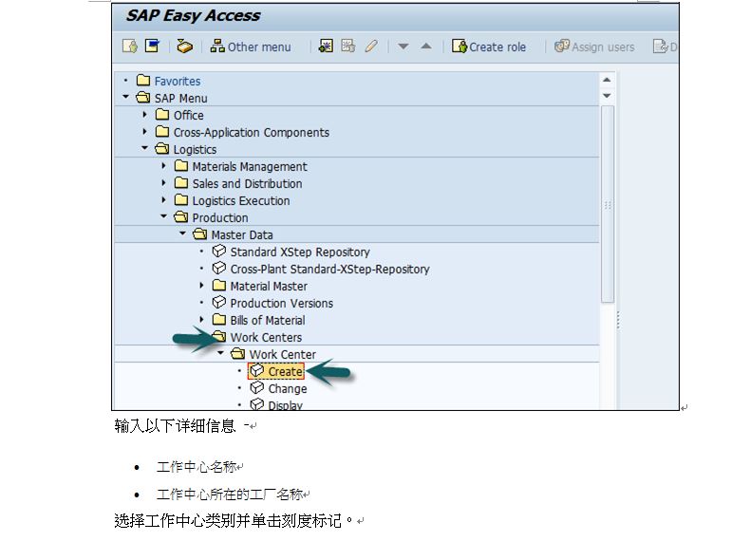Expand the Sales and Distribution arrow
750x560 pixels.
point(163,182)
